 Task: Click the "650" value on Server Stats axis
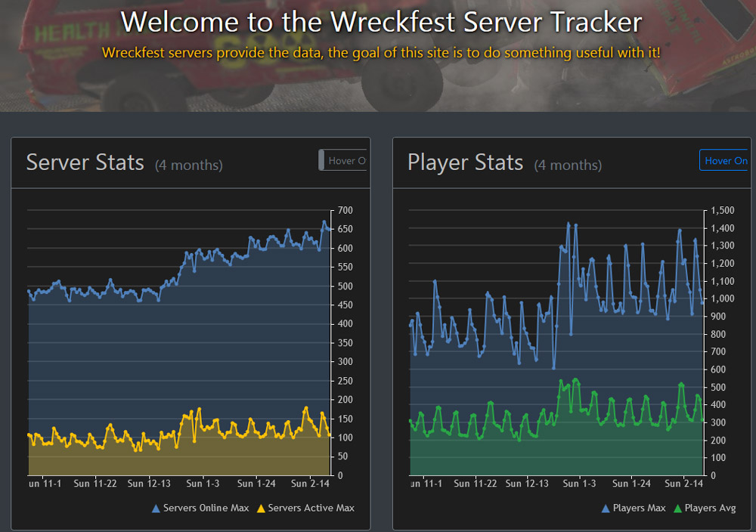point(345,229)
